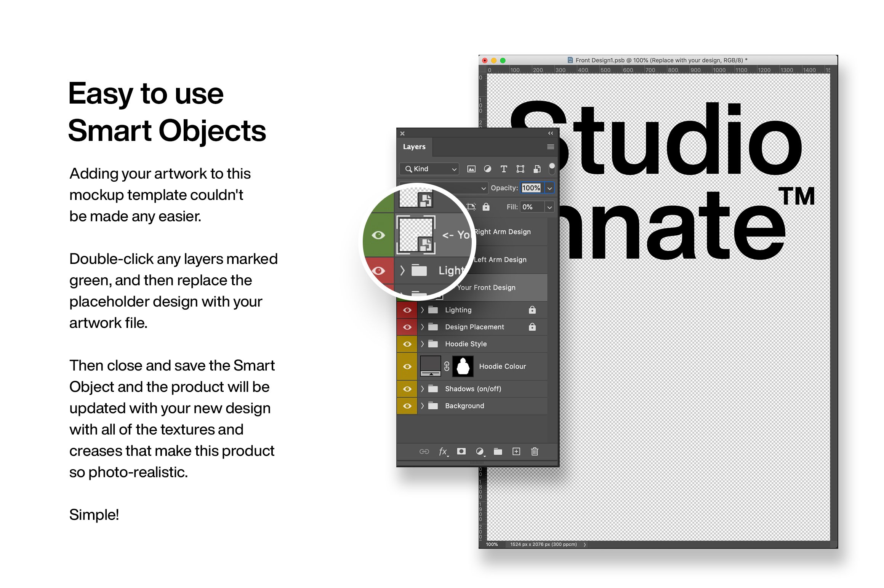The height and width of the screenshot is (588, 884).
Task: Select the Layers panel tab
Action: [414, 147]
